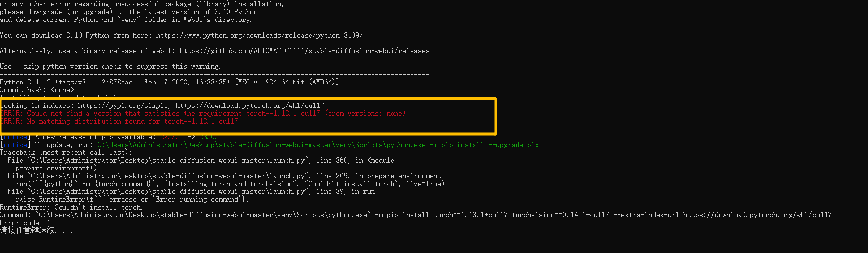Click the Chinese 'press any key to continue' prompt
The width and height of the screenshot is (868, 253).
36,231
